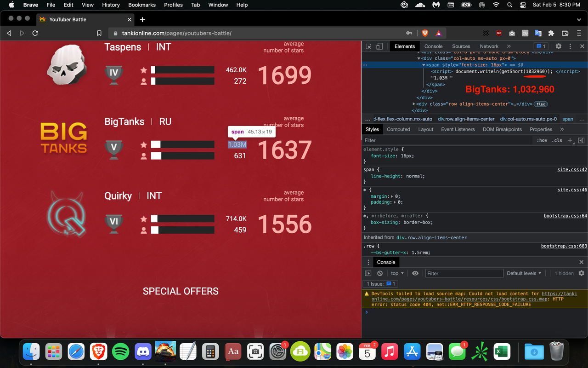Open site.css:42 source link
Image resolution: width=588 pixels, height=368 pixels.
[x=572, y=170]
